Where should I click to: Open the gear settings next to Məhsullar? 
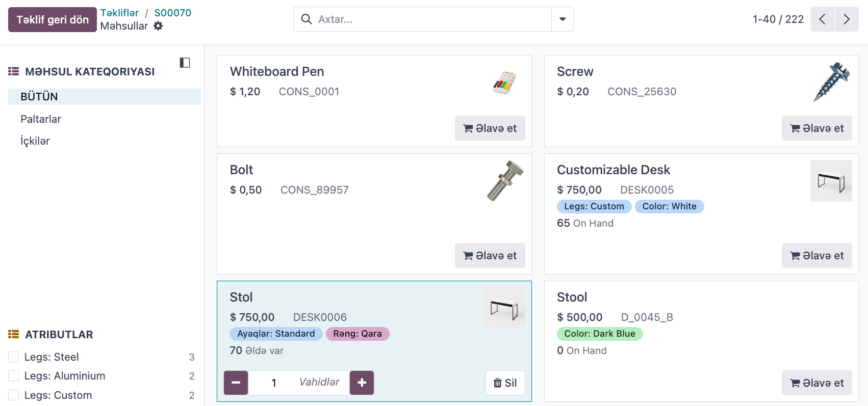click(158, 26)
